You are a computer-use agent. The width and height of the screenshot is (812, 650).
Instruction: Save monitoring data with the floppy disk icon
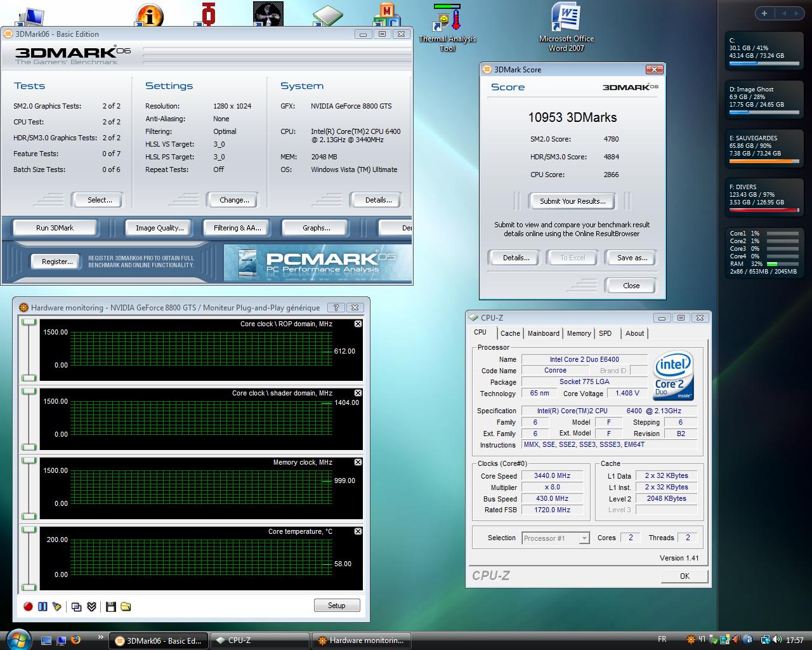(110, 606)
